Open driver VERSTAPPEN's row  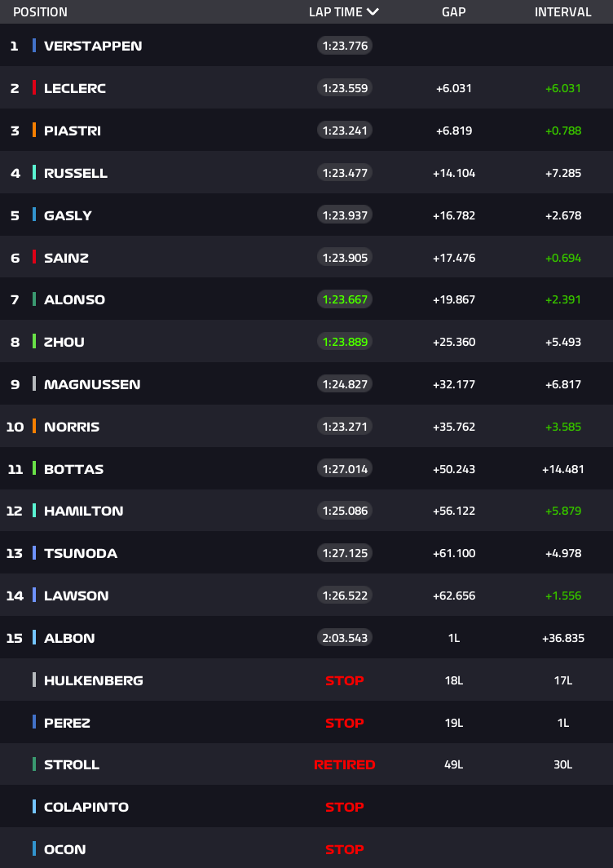306,46
